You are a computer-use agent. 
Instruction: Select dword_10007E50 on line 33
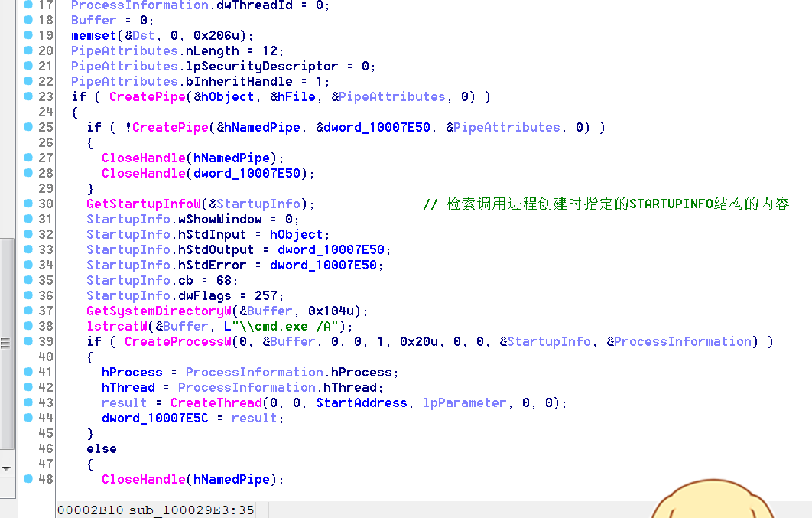coord(331,250)
